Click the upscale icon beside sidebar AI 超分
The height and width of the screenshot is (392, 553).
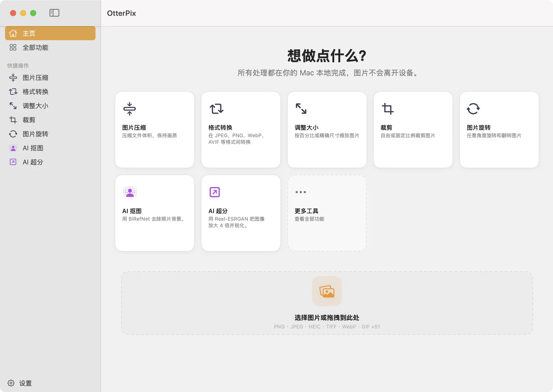[13, 162]
